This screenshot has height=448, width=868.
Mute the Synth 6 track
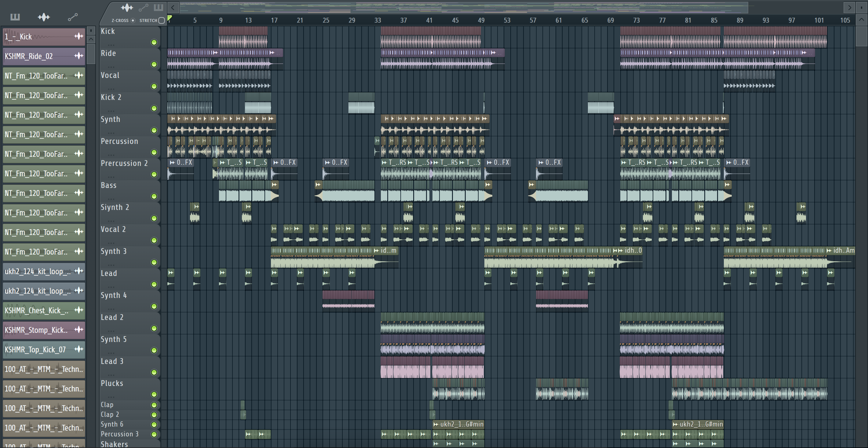[154, 424]
